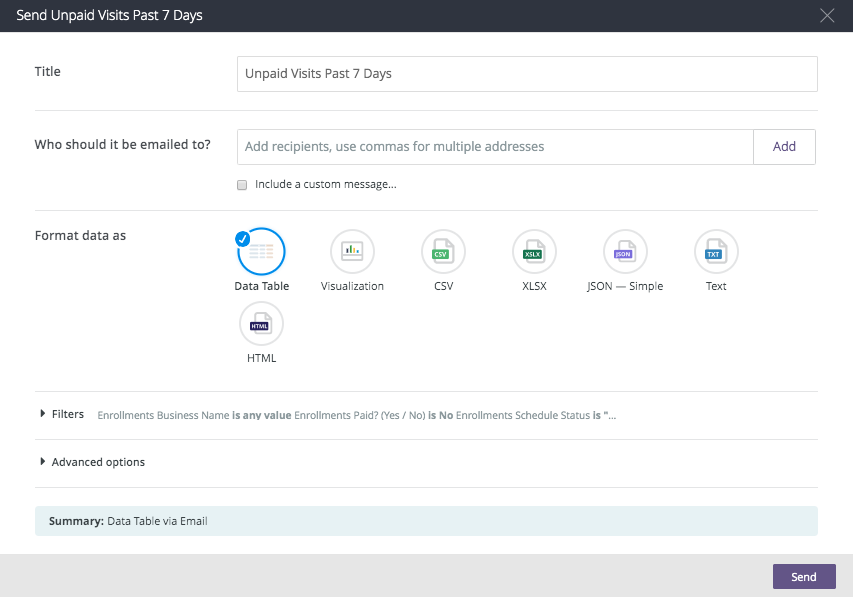Select the Text (TXT) format icon
853x597 pixels.
click(x=716, y=252)
